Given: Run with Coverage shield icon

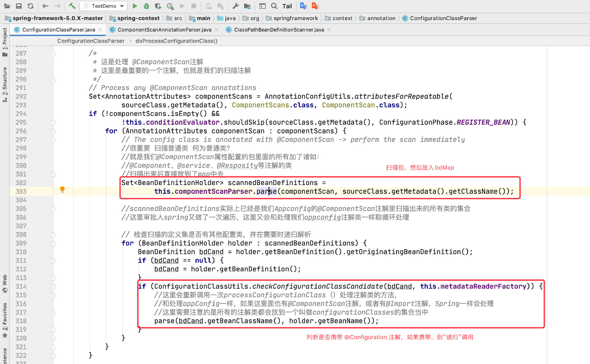Looking at the screenshot, I should click(158, 6).
